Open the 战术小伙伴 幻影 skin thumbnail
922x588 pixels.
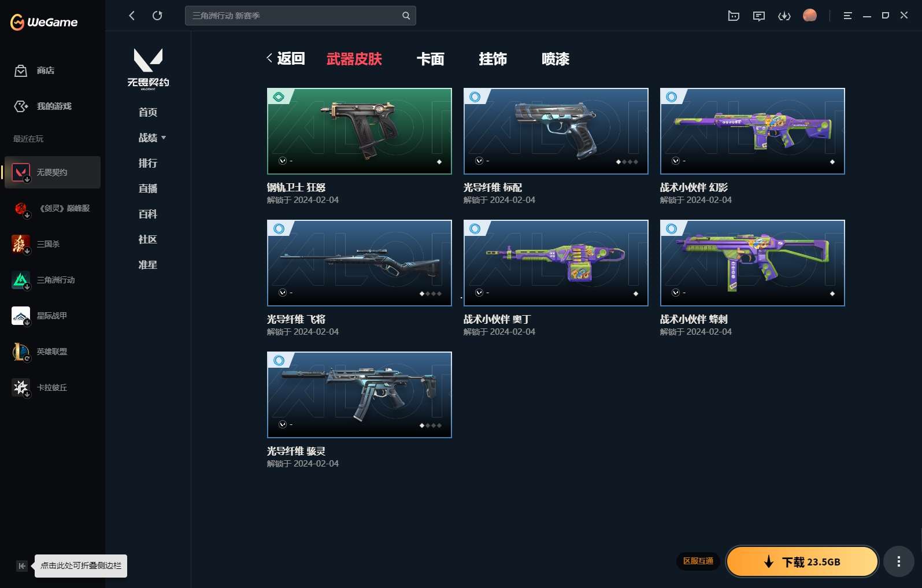click(752, 131)
